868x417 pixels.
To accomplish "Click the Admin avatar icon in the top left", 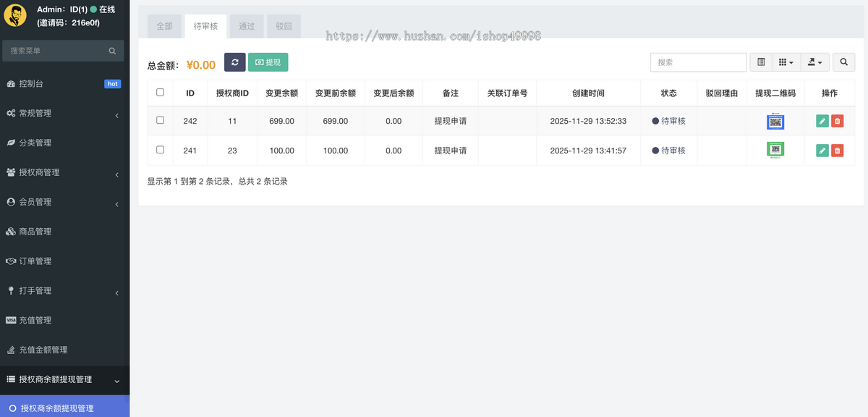I will [16, 15].
